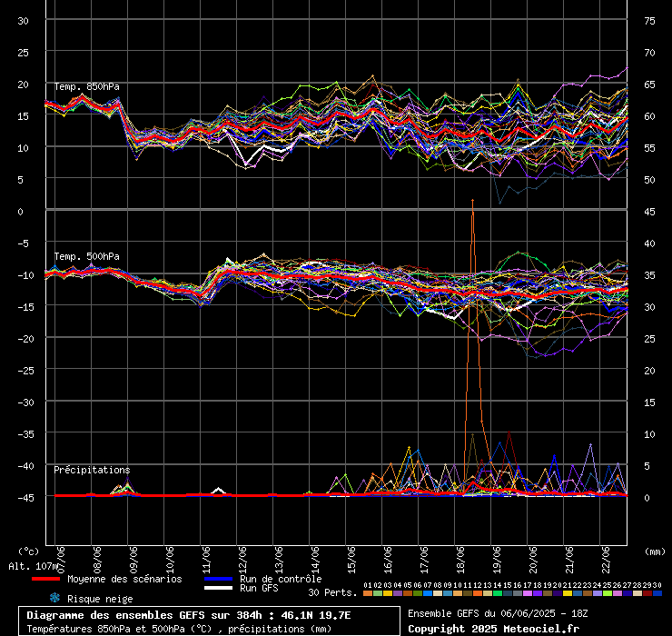
Task: Click the red Moyenne des scénarios legend line
Action: [x=45, y=579]
